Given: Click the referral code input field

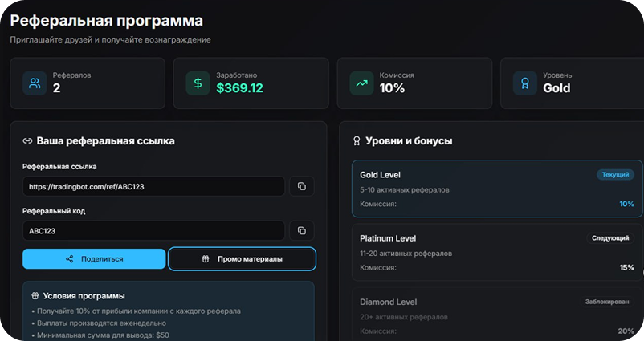Looking at the screenshot, I should pos(153,230).
